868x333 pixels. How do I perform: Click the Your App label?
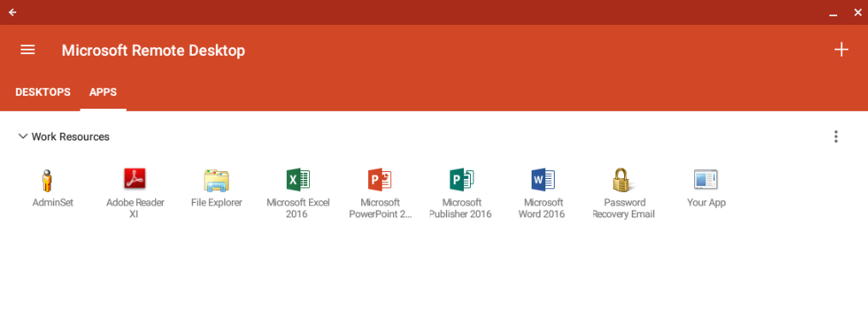(x=706, y=203)
